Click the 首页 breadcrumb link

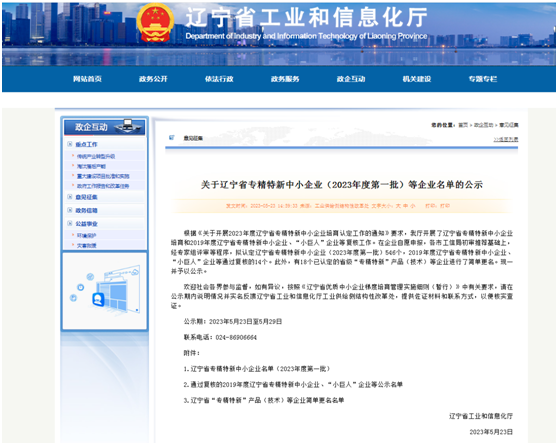pyautogui.click(x=463, y=125)
